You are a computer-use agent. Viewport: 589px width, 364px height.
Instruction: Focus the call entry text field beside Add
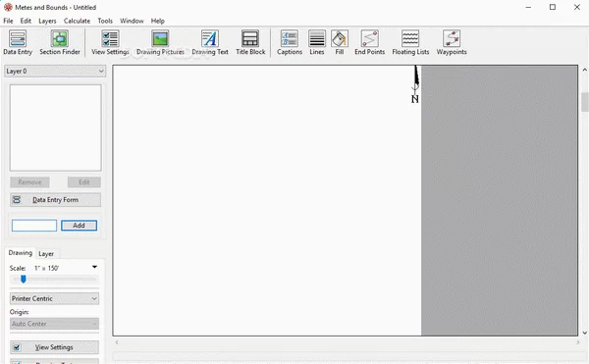coord(34,226)
